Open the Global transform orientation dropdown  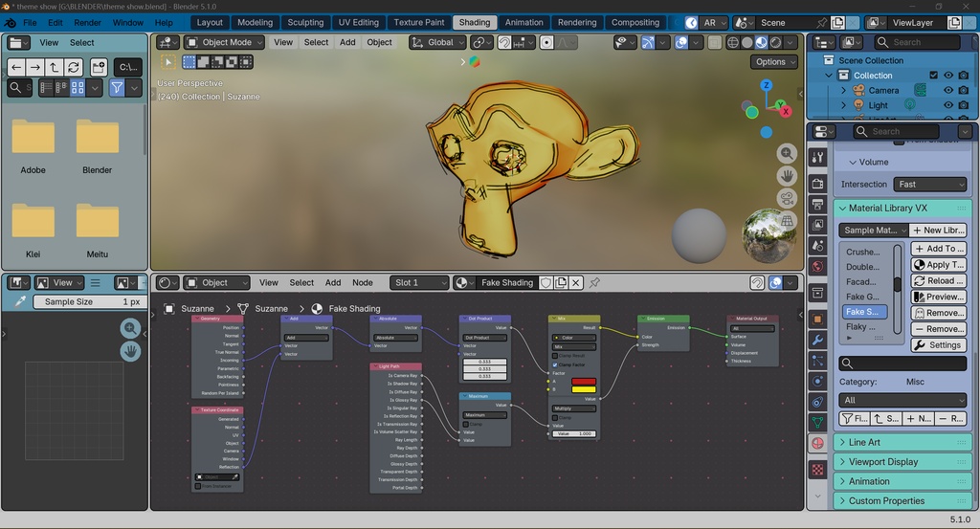437,42
